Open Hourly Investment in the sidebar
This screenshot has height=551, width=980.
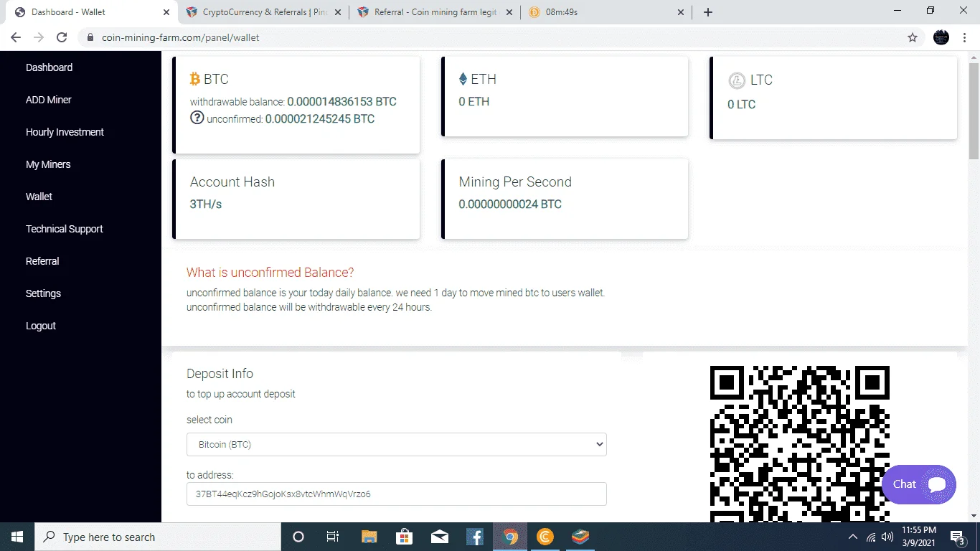coord(65,132)
